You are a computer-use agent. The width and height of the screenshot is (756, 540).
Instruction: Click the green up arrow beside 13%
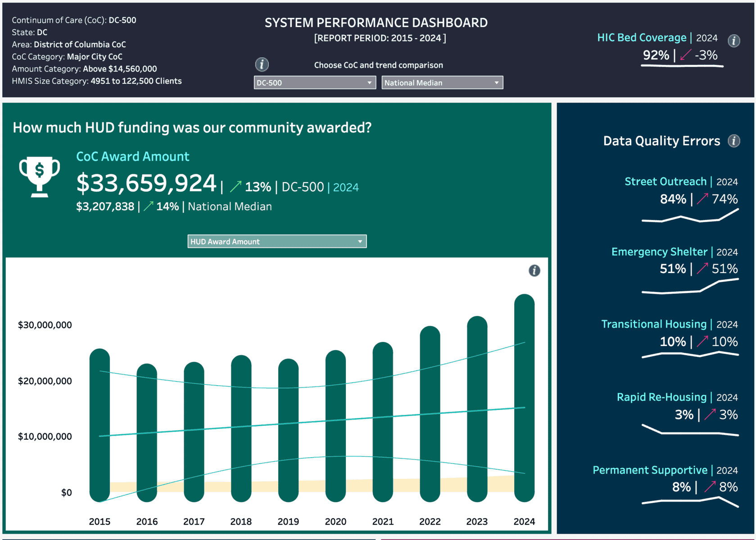click(235, 187)
